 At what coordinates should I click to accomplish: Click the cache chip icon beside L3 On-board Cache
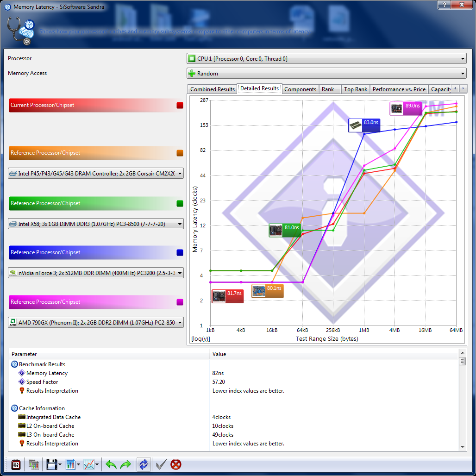coord(22,434)
